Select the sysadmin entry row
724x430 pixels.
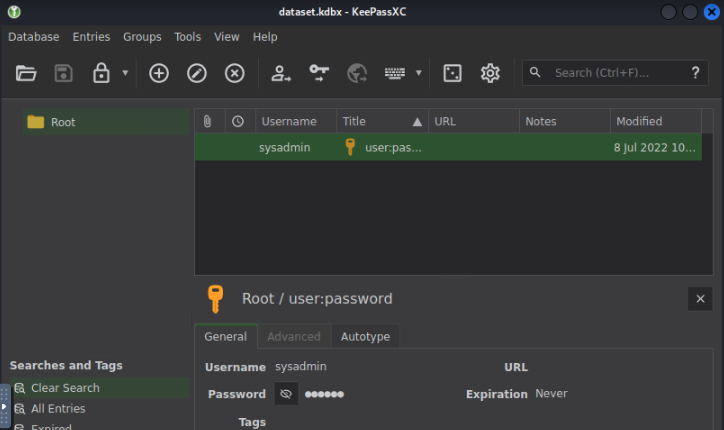pyautogui.click(x=448, y=147)
